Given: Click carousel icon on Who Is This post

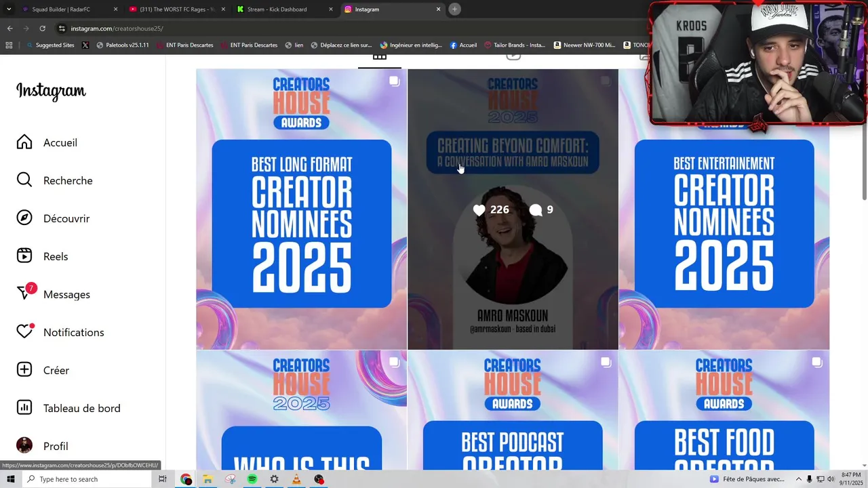Looking at the screenshot, I should point(394,362).
